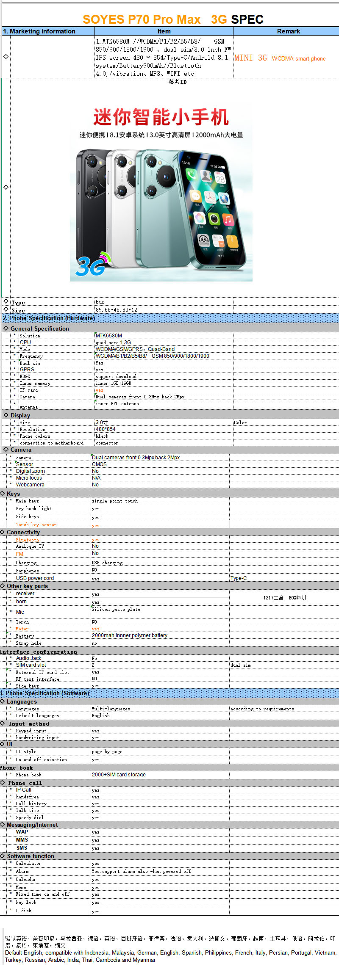The height and width of the screenshot is (980, 339).
Task: Select the 'Fixed time on and off' cell
Action: (53, 894)
